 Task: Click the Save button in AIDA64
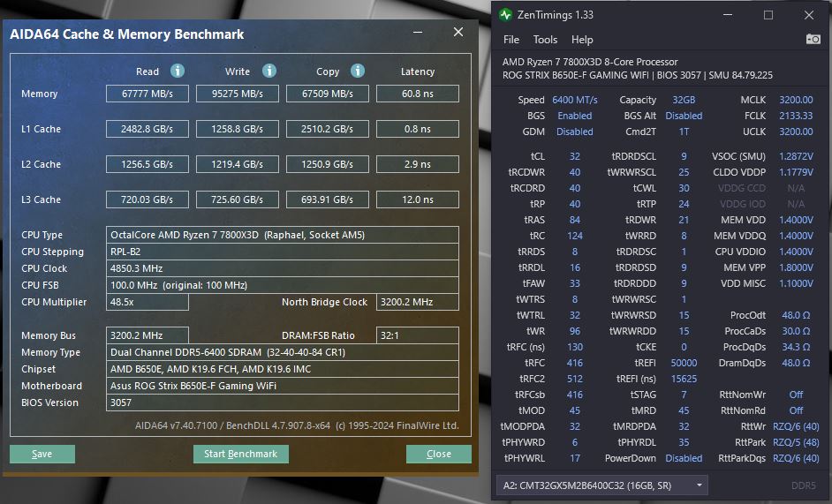(42, 454)
